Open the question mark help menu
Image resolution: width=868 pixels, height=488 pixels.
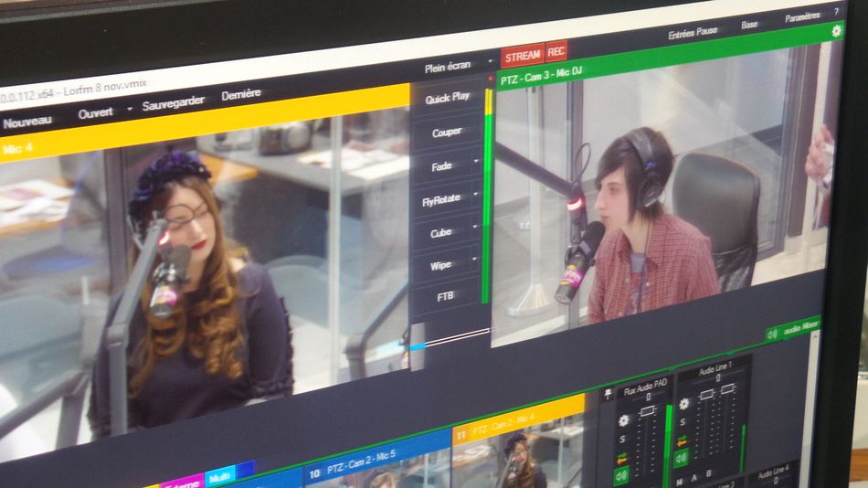pyautogui.click(x=836, y=12)
